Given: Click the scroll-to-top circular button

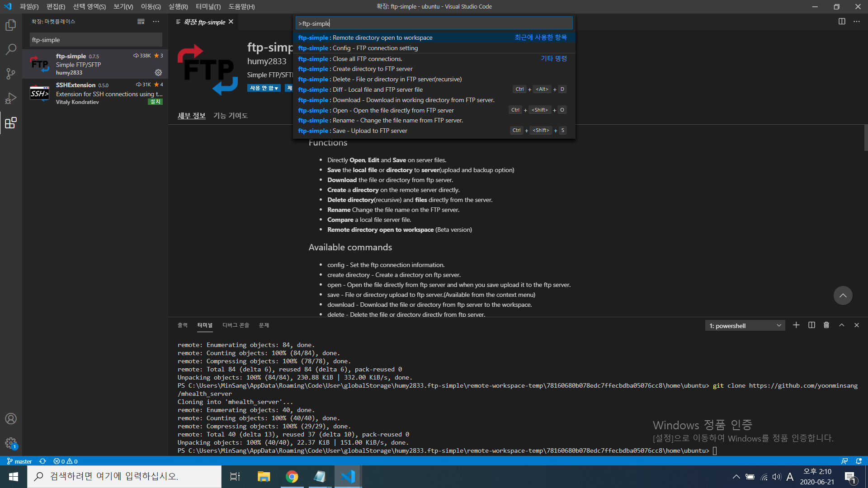Looking at the screenshot, I should [843, 296].
